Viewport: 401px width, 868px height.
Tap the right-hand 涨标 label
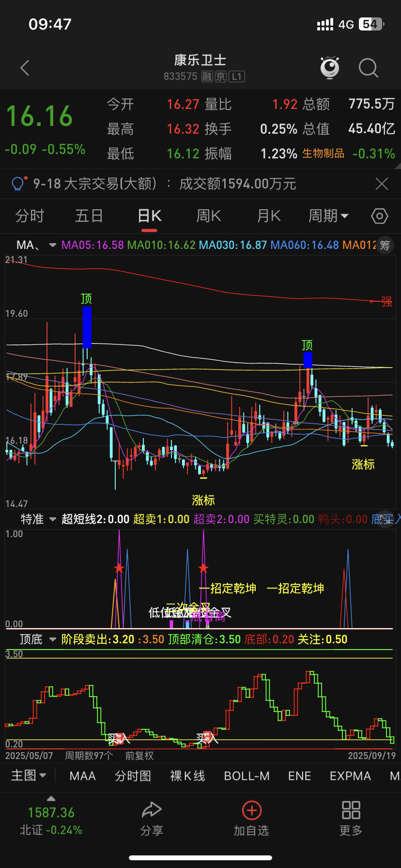(363, 465)
